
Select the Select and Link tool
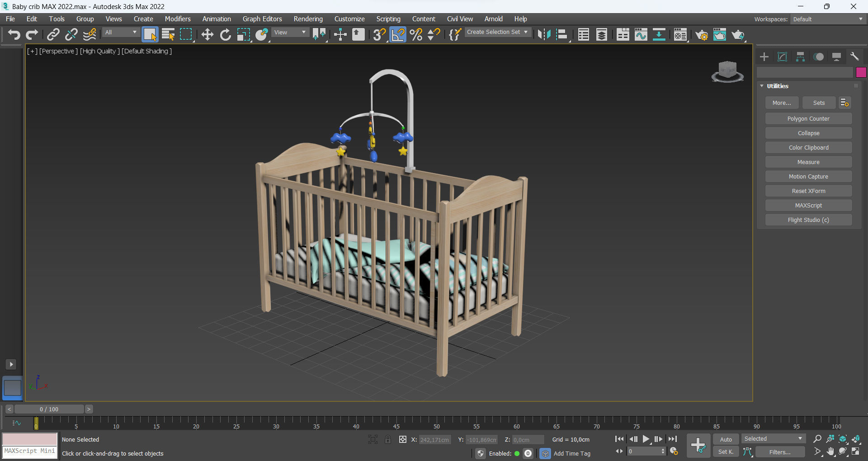click(x=53, y=35)
